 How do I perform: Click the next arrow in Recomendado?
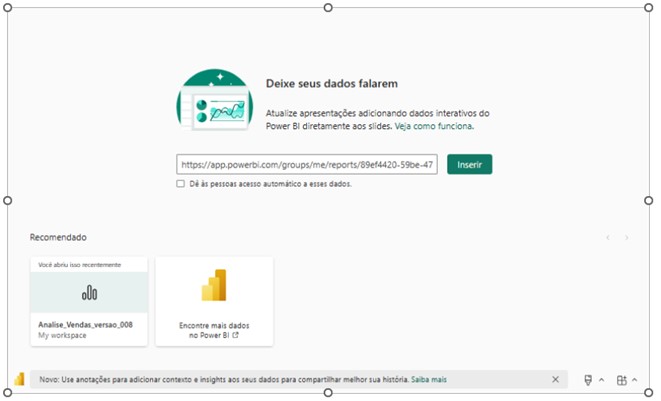point(626,238)
